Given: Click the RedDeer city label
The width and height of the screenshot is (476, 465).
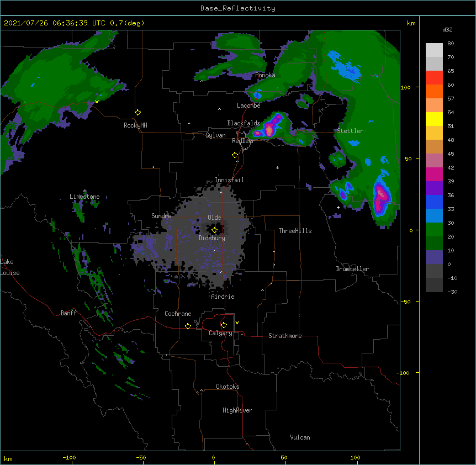Looking at the screenshot, I should point(243,141).
